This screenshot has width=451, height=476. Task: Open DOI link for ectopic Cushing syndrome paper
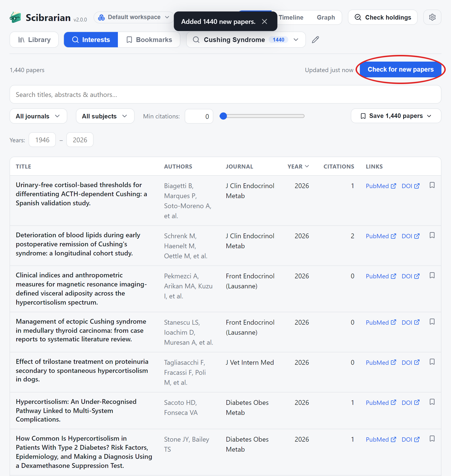[410, 323]
